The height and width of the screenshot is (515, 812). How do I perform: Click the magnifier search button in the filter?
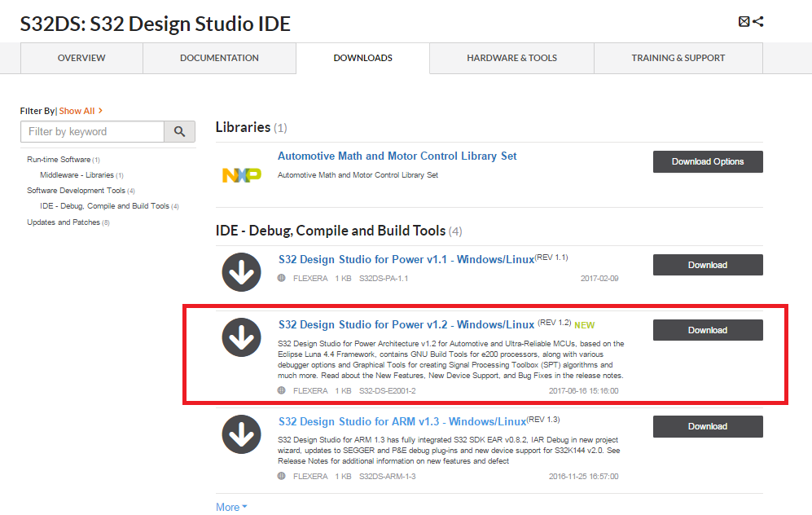(180, 131)
